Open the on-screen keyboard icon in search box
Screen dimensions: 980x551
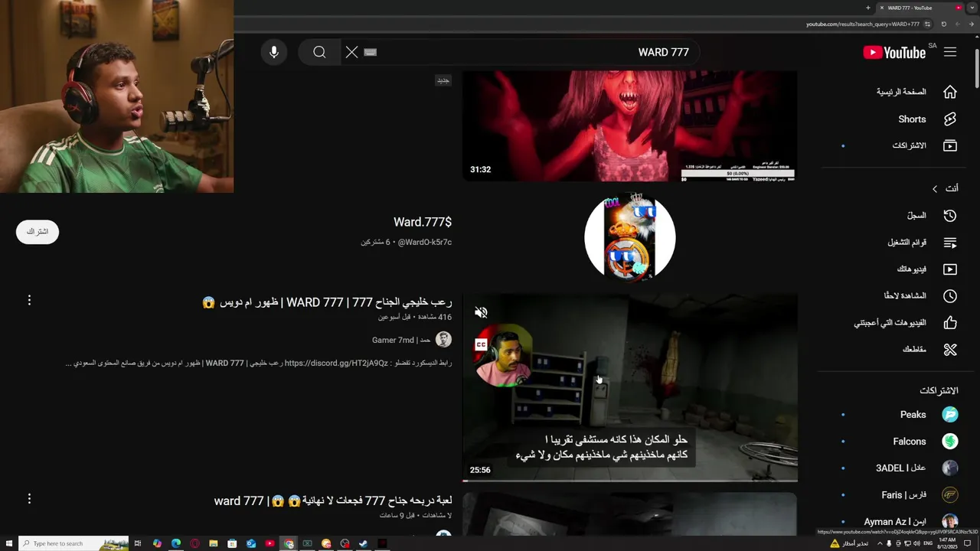(371, 52)
